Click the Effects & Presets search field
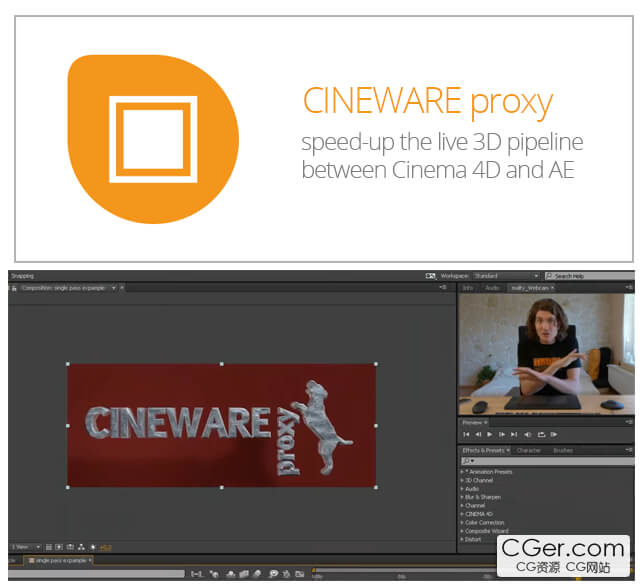The image size is (640, 587). [547, 461]
